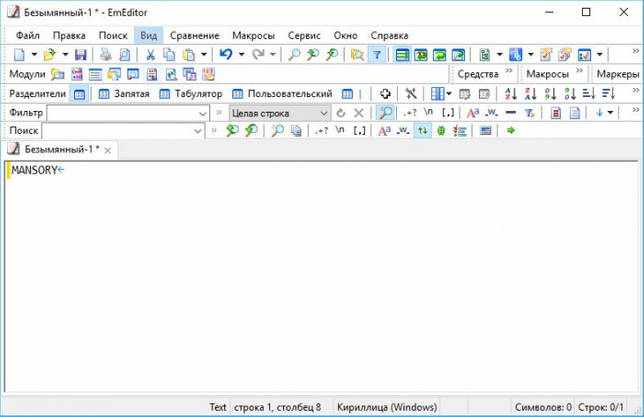
Task: Click the MANSORY text line in editor
Action: [34, 170]
